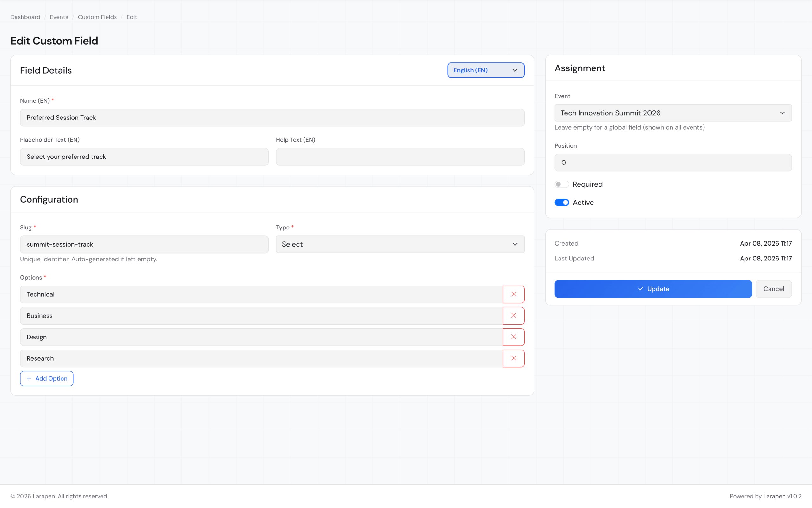Open the Type Select dropdown
812x508 pixels.
pyautogui.click(x=400, y=244)
